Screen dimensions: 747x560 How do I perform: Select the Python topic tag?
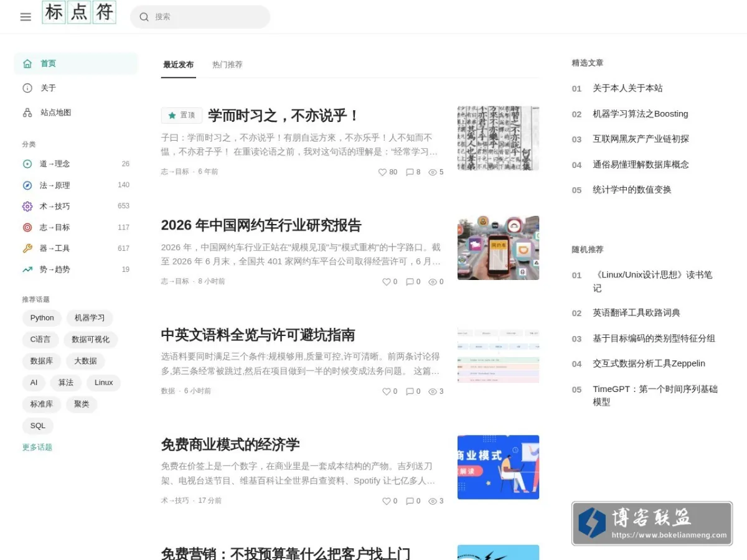(x=42, y=318)
